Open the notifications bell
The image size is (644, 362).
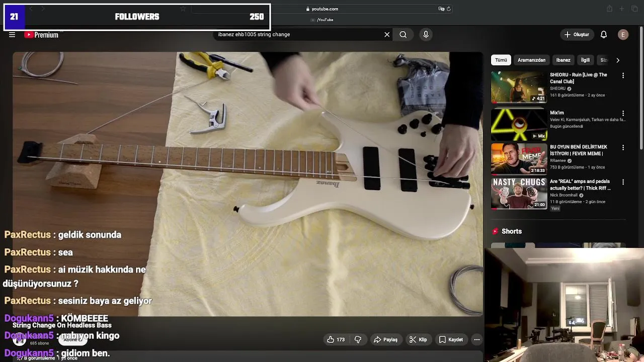pos(604,35)
